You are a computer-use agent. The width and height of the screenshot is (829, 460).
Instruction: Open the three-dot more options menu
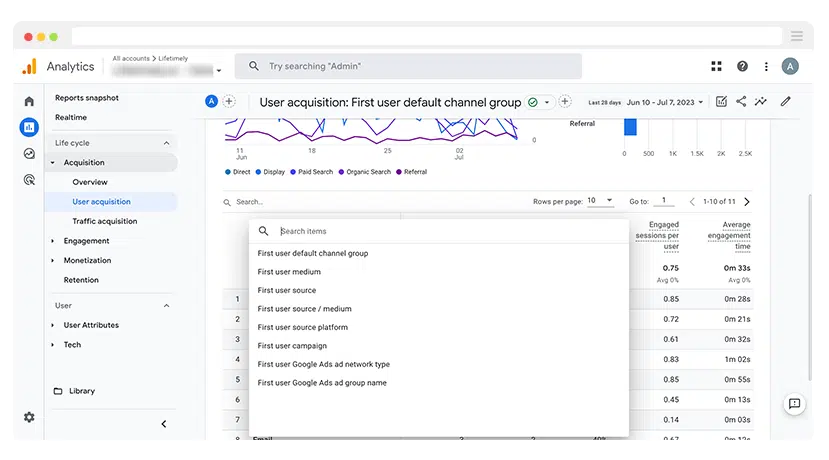[766, 66]
